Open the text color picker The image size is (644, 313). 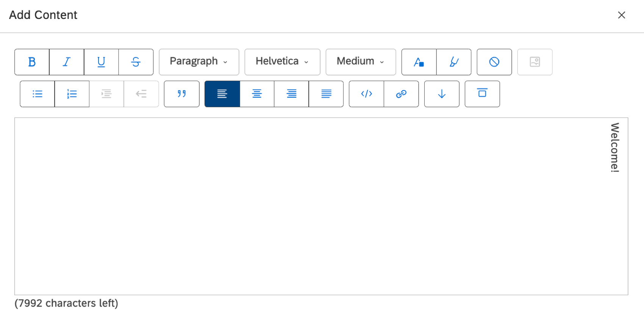pos(419,62)
